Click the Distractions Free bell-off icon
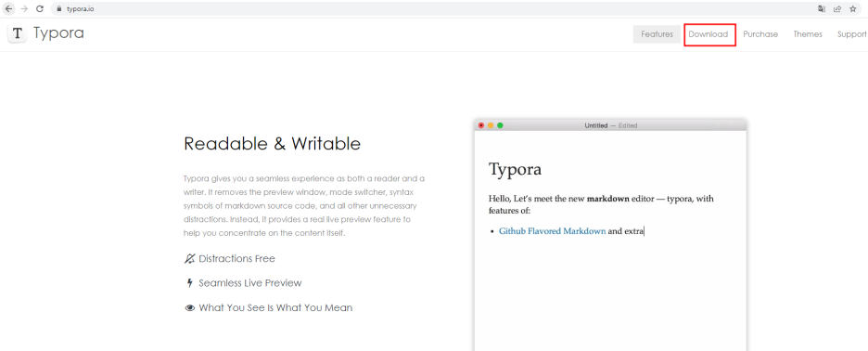The width and height of the screenshot is (868, 351). tap(190, 258)
